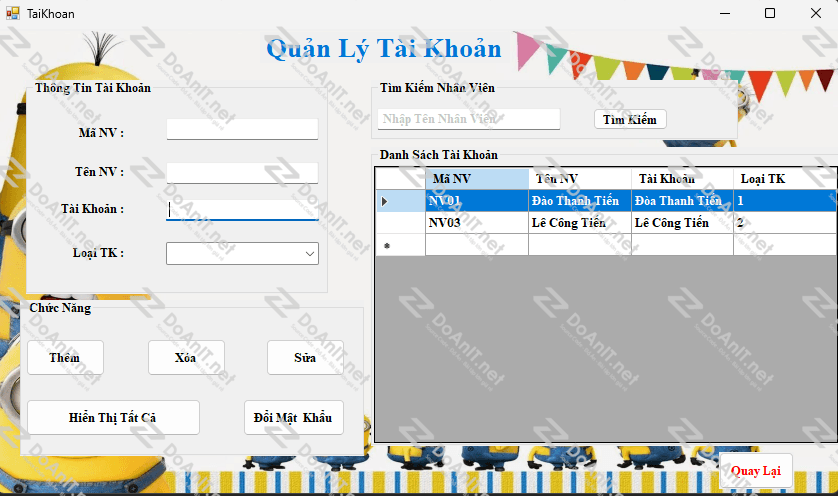This screenshot has height=496, width=838.
Task: Click the Mã NV input field
Action: tap(242, 129)
